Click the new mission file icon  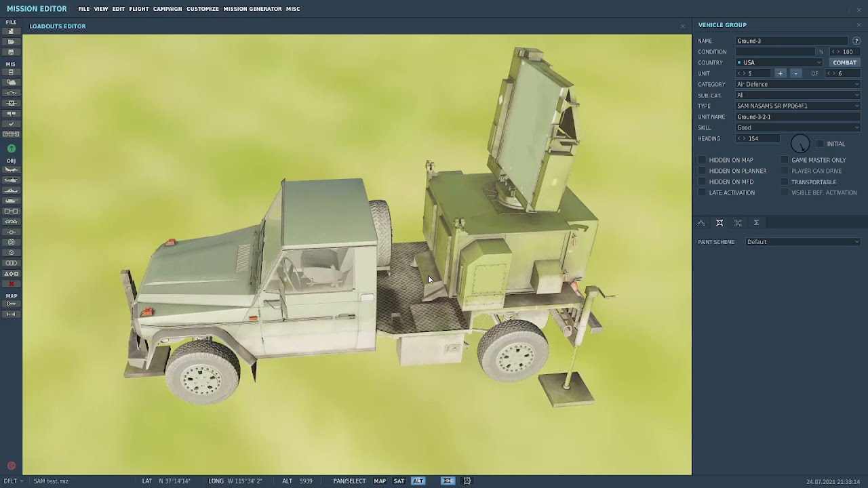coord(11,31)
